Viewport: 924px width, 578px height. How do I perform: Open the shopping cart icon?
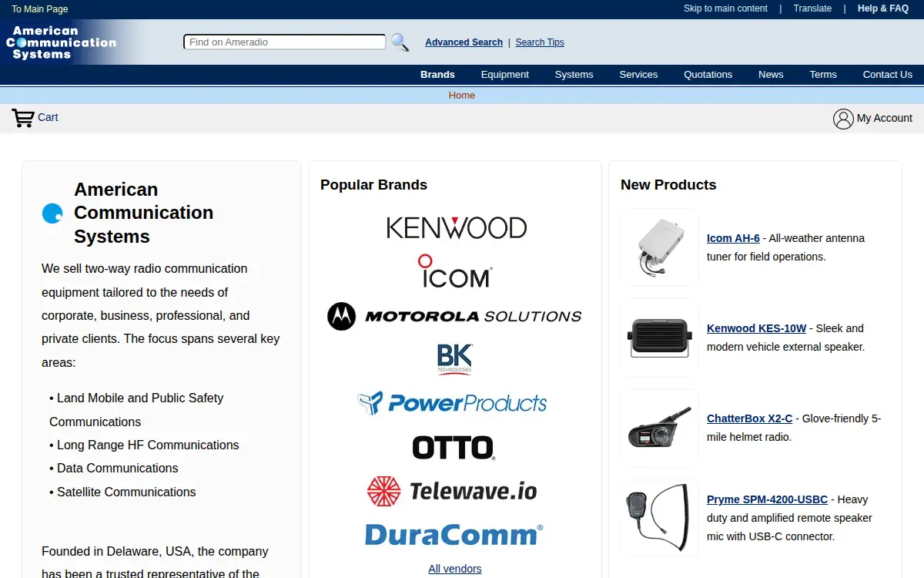click(23, 118)
